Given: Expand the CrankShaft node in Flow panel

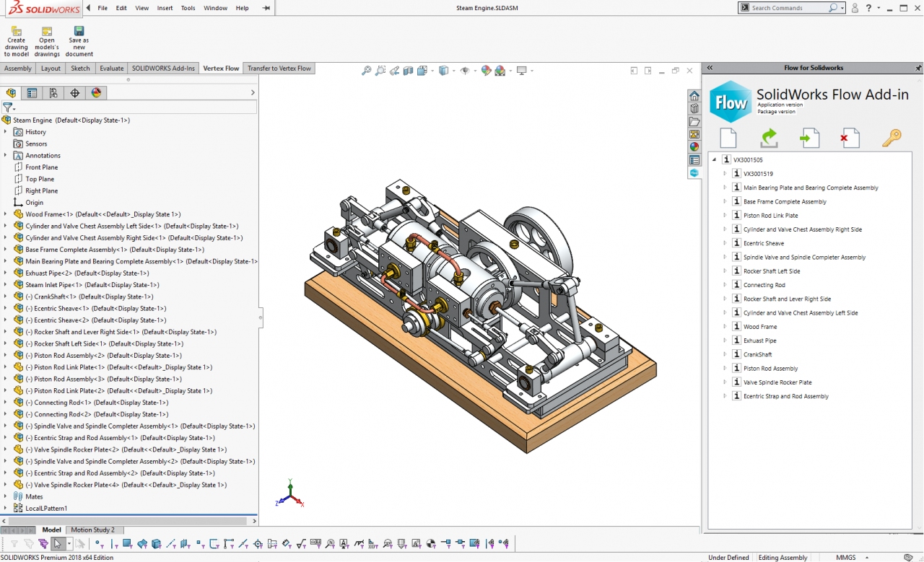Looking at the screenshot, I should tap(724, 354).
